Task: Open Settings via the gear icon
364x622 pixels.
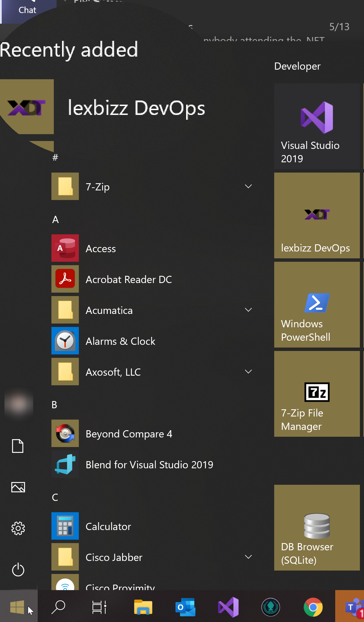Action: click(x=18, y=528)
